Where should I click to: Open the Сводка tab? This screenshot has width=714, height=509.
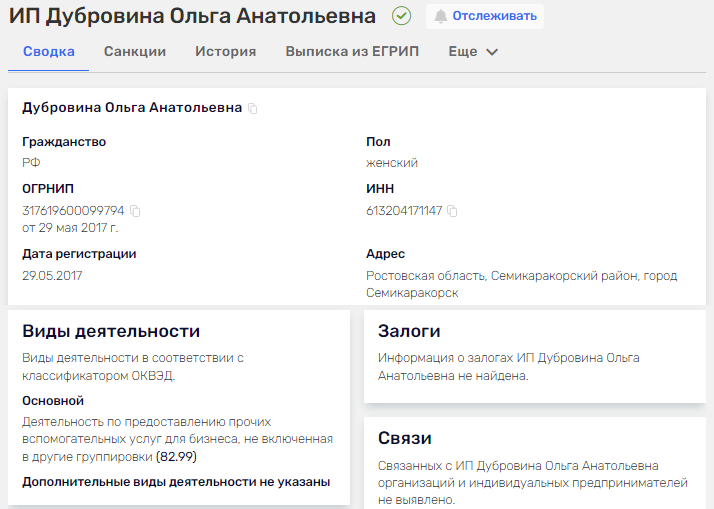click(48, 52)
